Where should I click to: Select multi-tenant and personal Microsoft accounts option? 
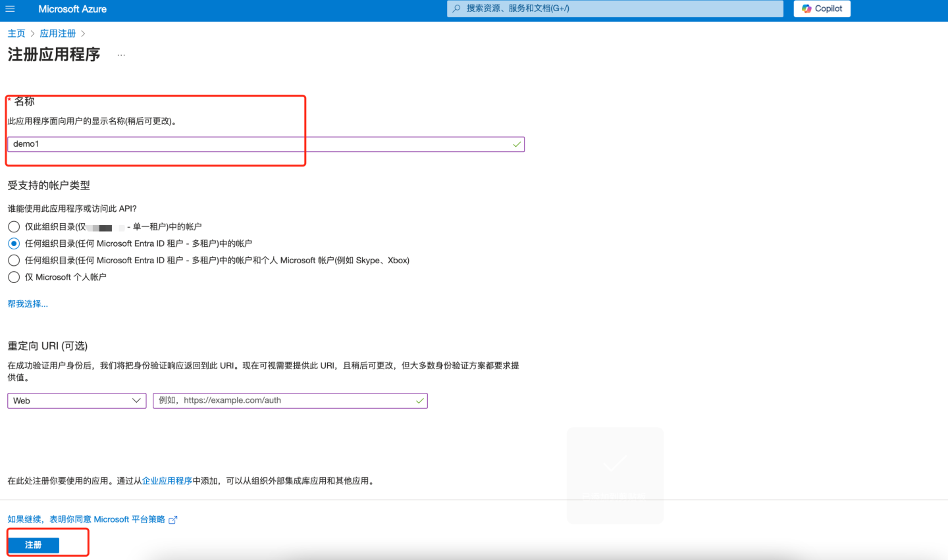click(x=14, y=261)
